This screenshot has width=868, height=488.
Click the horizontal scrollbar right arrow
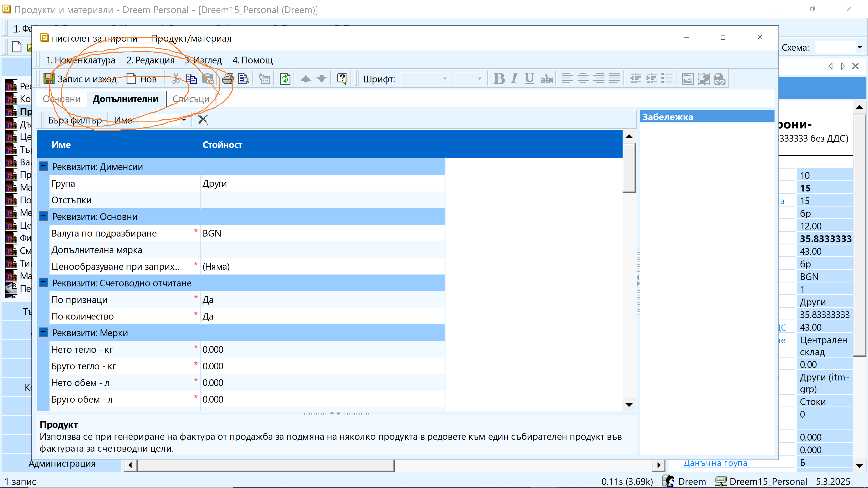coord(659,466)
